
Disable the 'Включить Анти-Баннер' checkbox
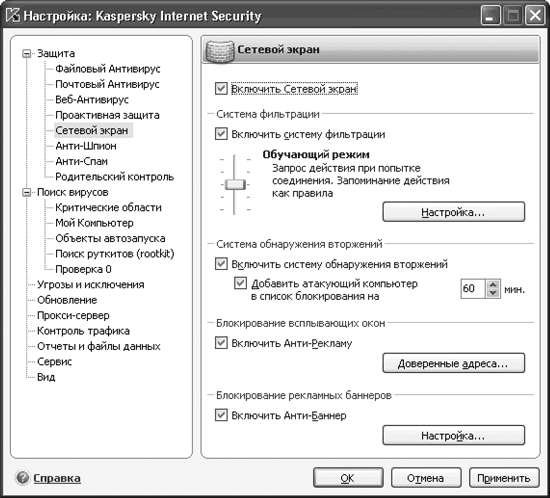(x=221, y=415)
